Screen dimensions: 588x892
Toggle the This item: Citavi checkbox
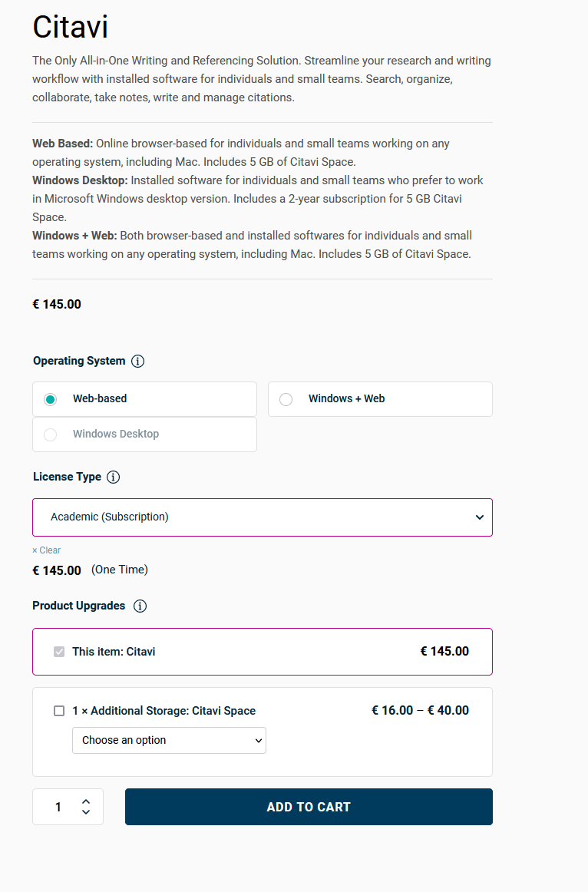[59, 652]
